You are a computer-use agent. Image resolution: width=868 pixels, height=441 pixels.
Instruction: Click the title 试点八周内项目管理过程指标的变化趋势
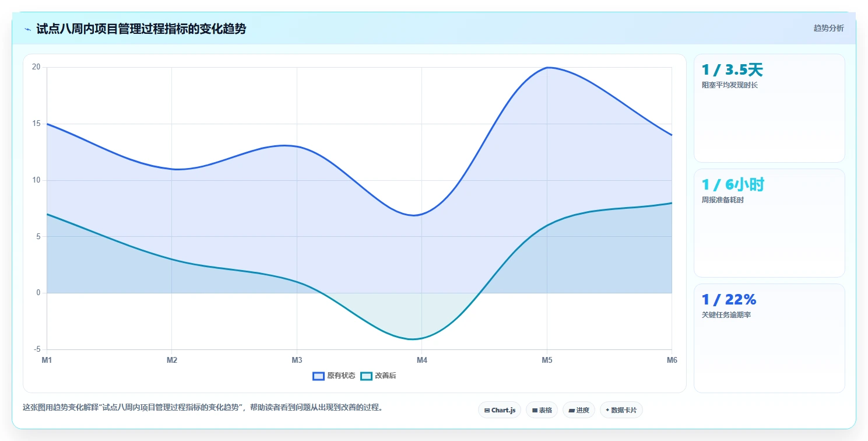(141, 29)
